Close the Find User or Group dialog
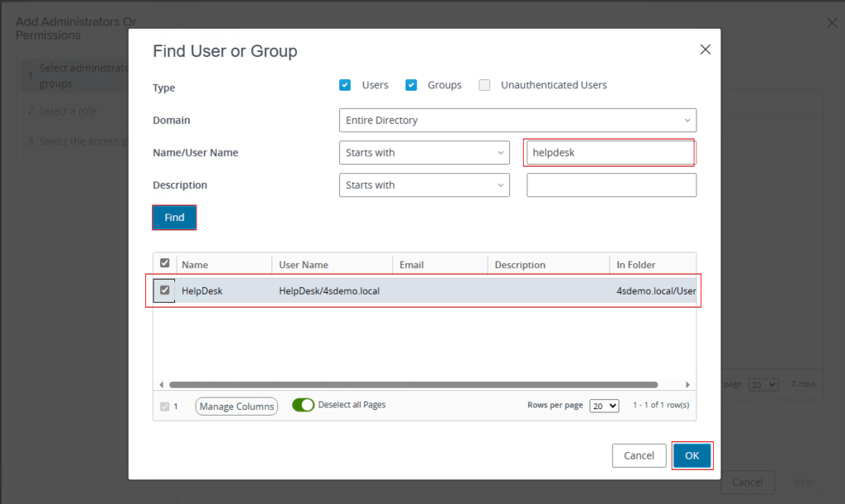The height and width of the screenshot is (504, 845). (705, 49)
